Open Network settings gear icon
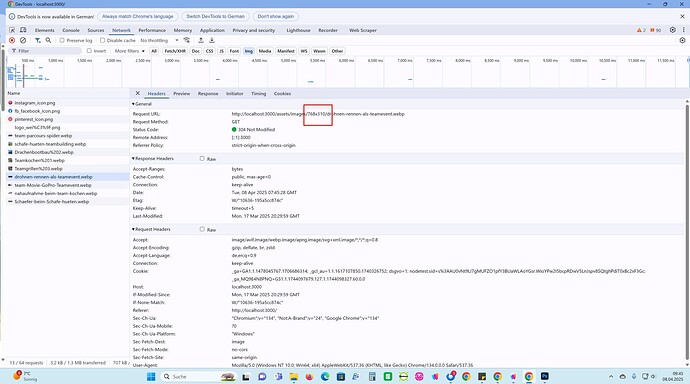Screen dimensions: 690x384 682,40
